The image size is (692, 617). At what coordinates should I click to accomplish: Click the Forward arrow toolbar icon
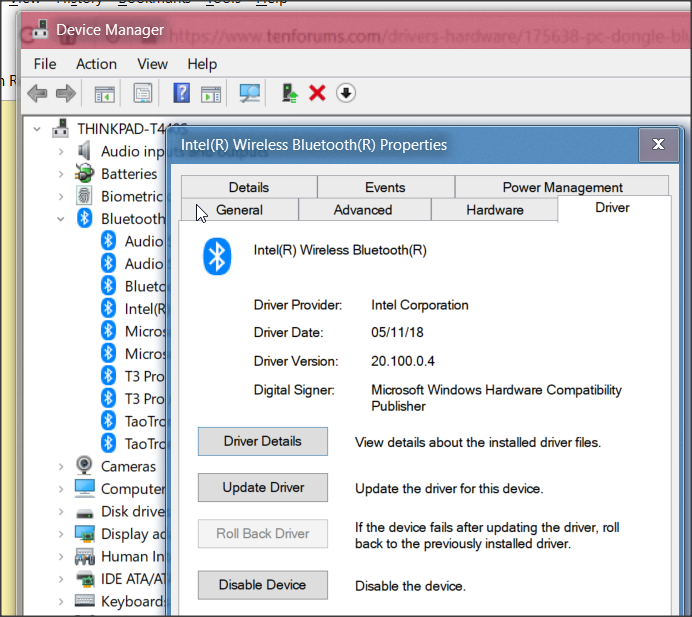66,94
